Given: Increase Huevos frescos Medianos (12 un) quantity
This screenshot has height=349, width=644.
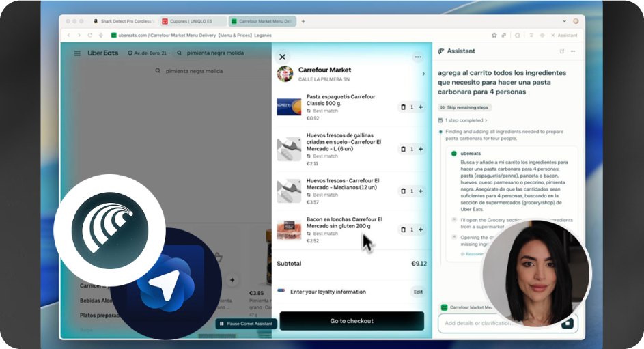Looking at the screenshot, I should pos(421,191).
